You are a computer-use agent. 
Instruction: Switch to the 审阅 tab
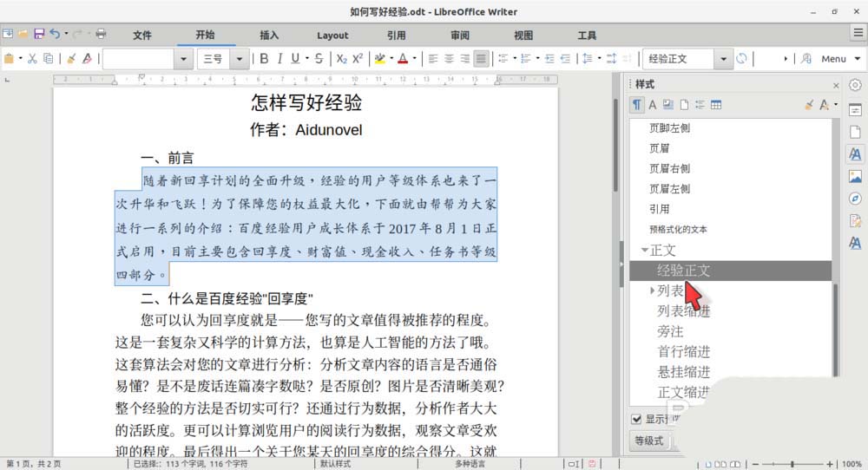460,36
